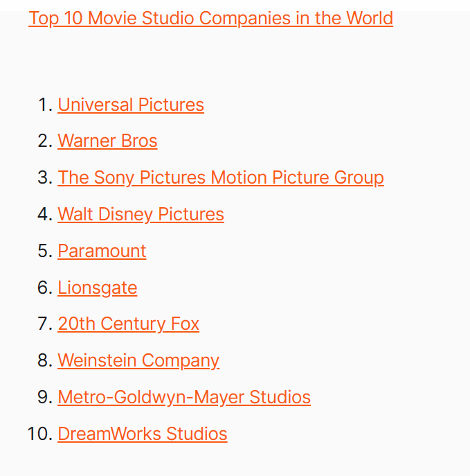This screenshot has height=476, width=470.
Task: Follow The Sony Pictures Motion Picture Group link
Action: pyautogui.click(x=220, y=178)
